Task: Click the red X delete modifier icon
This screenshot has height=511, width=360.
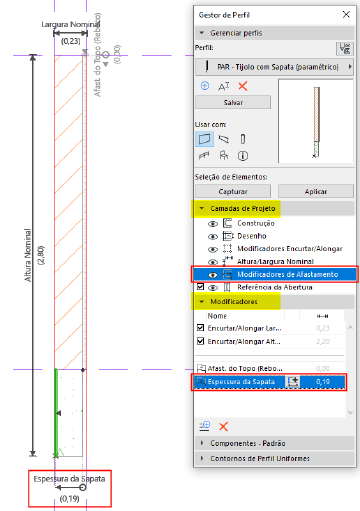Action: [224, 426]
